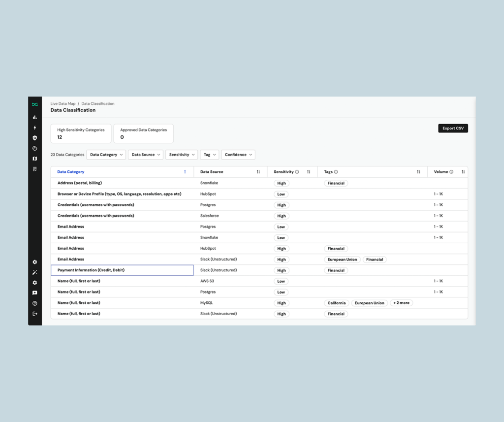Expand the '+ 2 more' tags chip
Screen dimensions: 504x422
(x=401, y=303)
